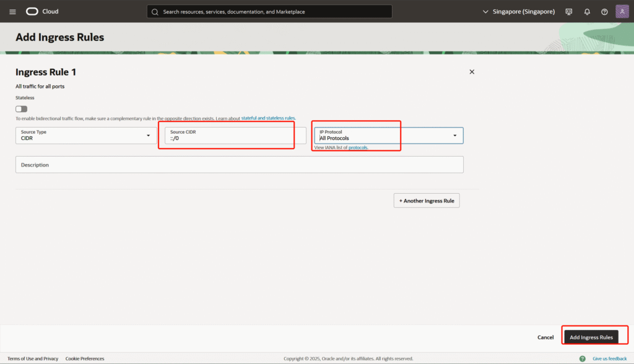Open the notifications bell

pos(587,12)
